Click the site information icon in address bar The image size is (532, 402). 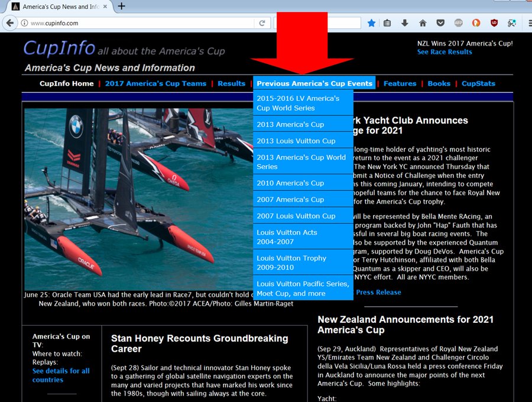coord(24,23)
